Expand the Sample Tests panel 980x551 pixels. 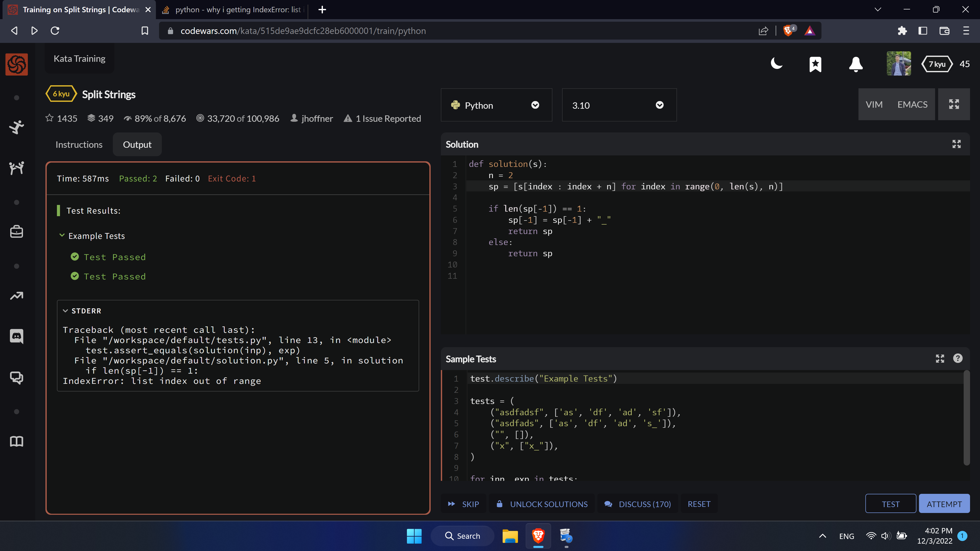coord(940,359)
